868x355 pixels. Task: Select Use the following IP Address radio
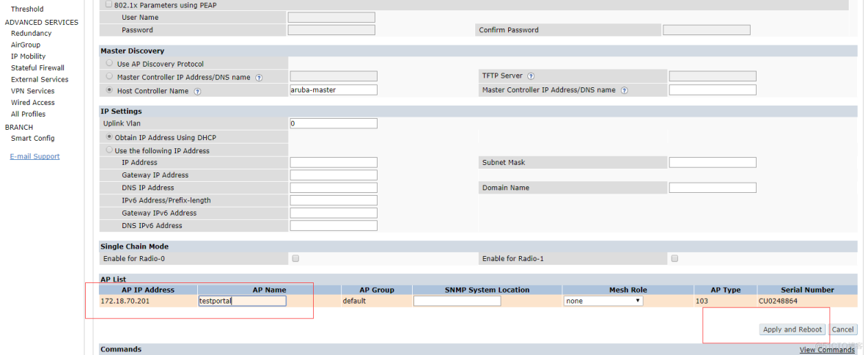[x=109, y=150]
